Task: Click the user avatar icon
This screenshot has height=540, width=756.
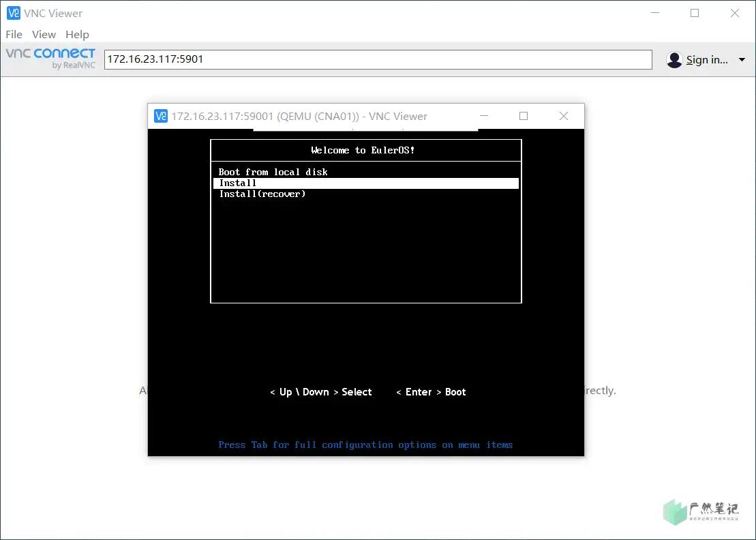Action: coord(674,60)
